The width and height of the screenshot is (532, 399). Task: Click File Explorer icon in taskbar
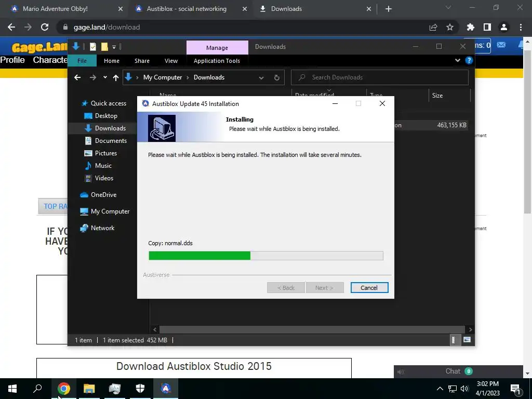pyautogui.click(x=89, y=389)
